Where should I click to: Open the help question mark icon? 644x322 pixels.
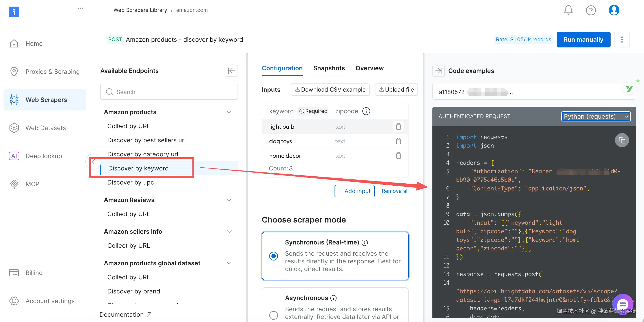591,10
